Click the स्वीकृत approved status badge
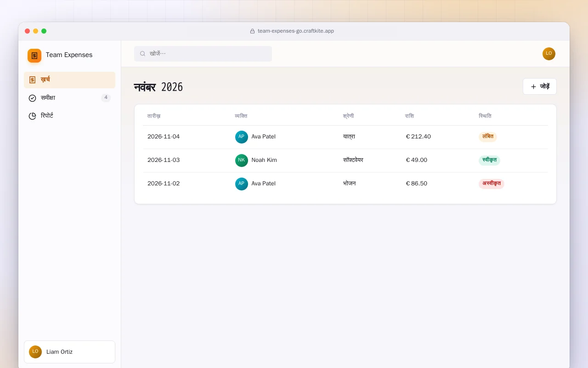 [489, 160]
